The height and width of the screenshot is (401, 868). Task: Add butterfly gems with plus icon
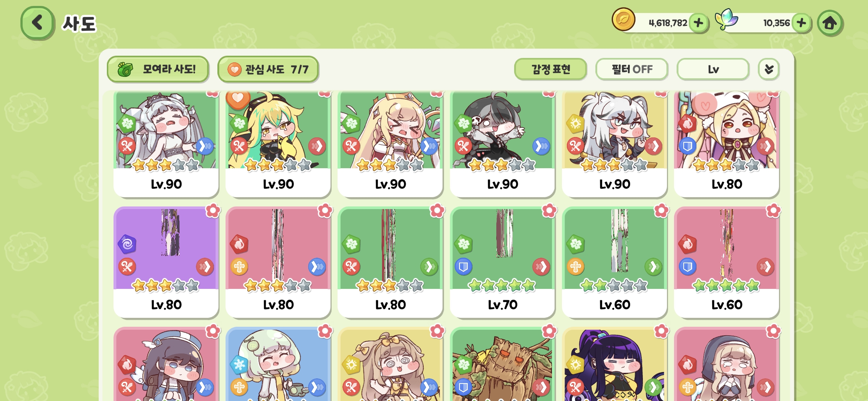801,23
